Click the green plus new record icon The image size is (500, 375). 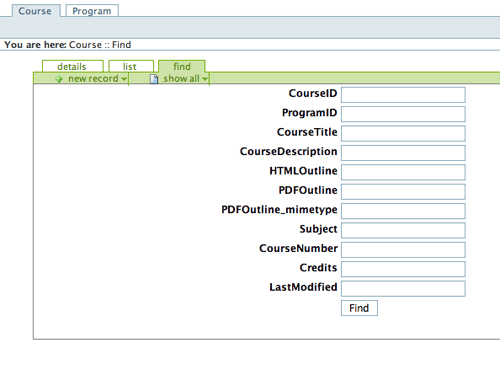[x=59, y=79]
